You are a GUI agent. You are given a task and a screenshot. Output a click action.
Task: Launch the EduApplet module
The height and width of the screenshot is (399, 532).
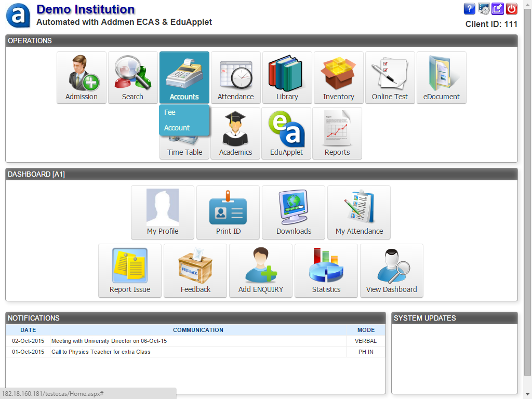click(286, 132)
